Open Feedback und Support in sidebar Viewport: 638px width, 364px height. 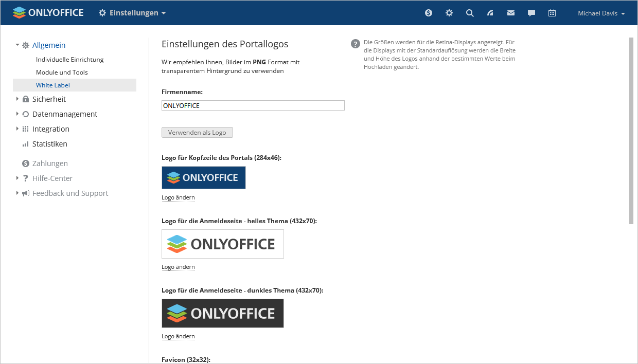click(70, 193)
